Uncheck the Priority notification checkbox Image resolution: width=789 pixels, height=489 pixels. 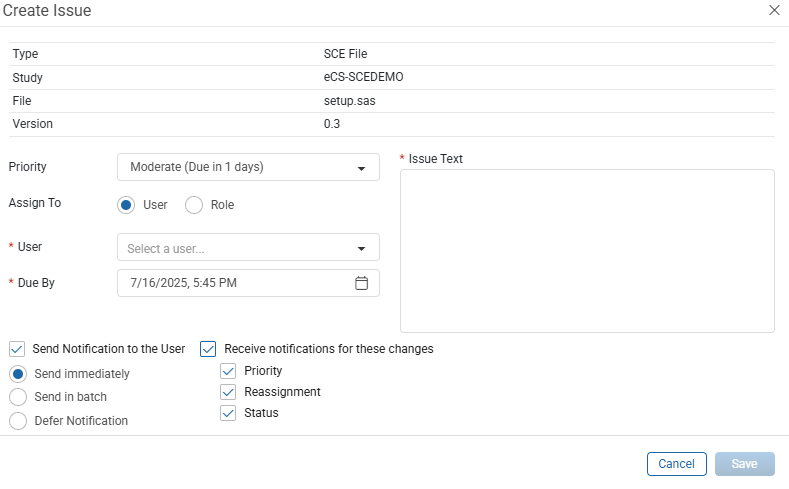228,371
